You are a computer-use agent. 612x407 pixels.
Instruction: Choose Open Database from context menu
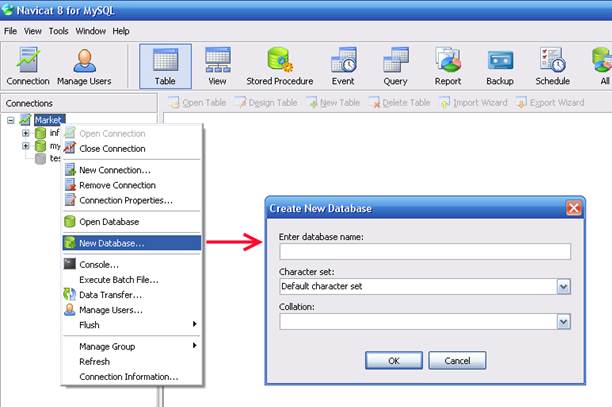[132, 222]
